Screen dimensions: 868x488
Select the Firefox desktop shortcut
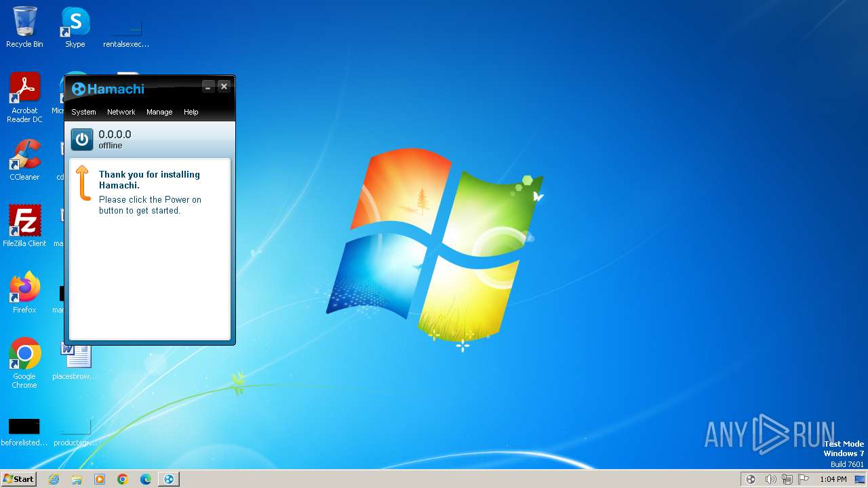[24, 293]
